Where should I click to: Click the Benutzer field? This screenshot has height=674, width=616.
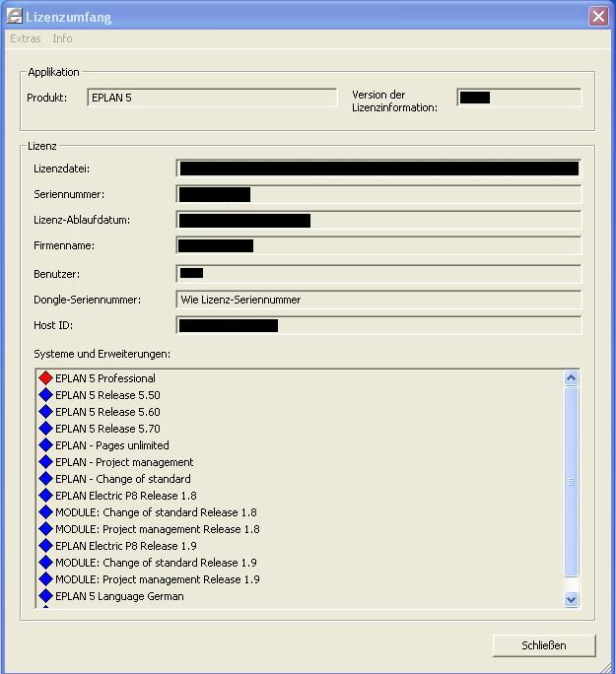pyautogui.click(x=378, y=274)
